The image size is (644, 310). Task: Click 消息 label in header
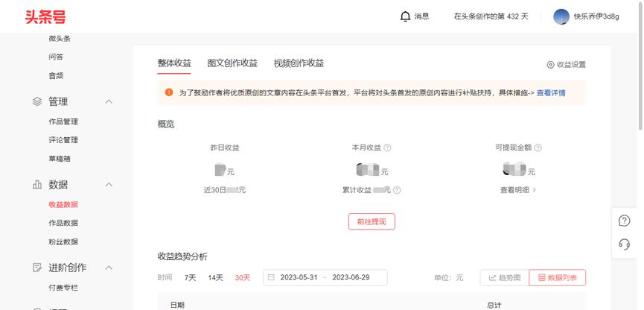click(x=422, y=16)
